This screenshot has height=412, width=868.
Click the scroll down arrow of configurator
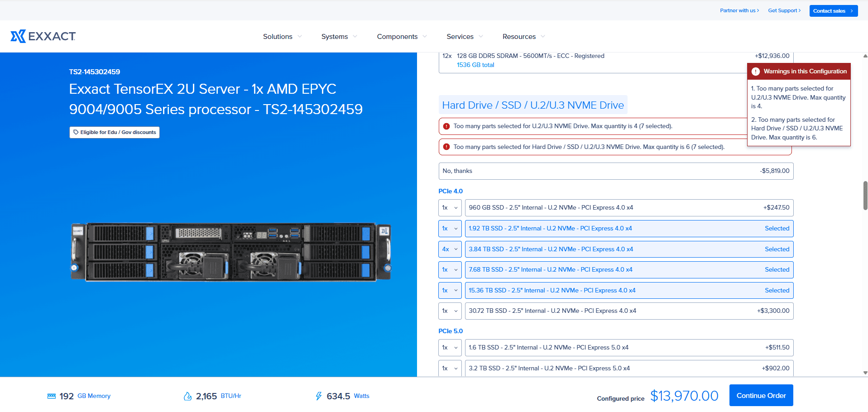coord(865,373)
